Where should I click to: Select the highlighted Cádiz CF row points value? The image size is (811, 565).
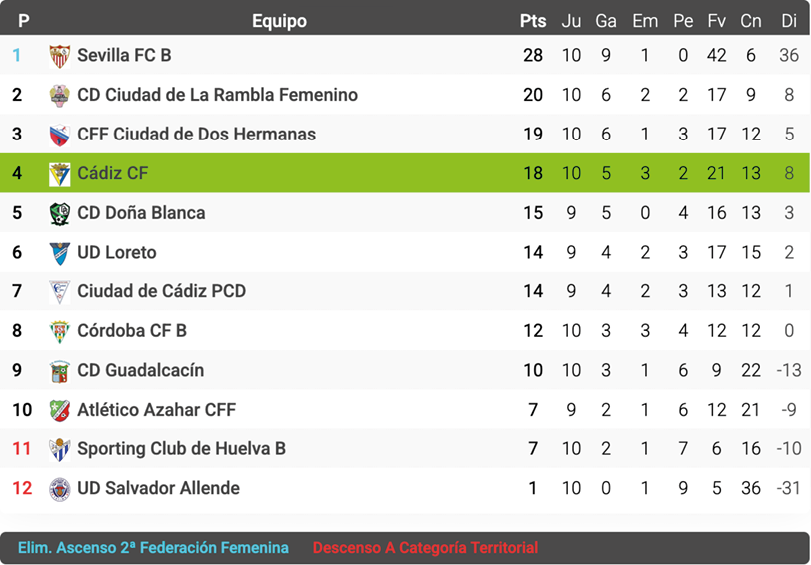coord(533,174)
